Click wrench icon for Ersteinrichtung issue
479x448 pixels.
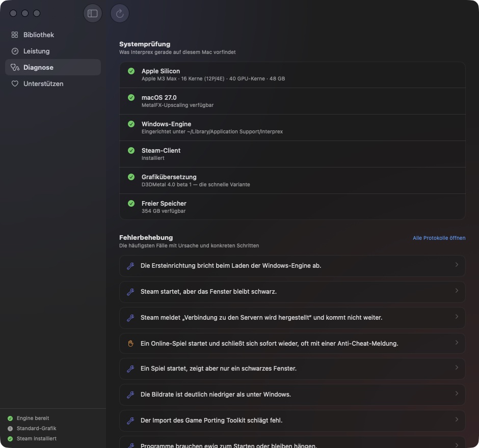coord(130,266)
